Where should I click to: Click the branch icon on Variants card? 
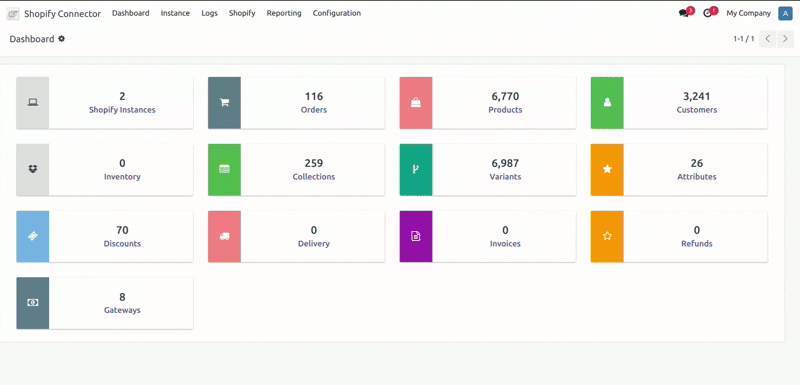click(x=416, y=169)
